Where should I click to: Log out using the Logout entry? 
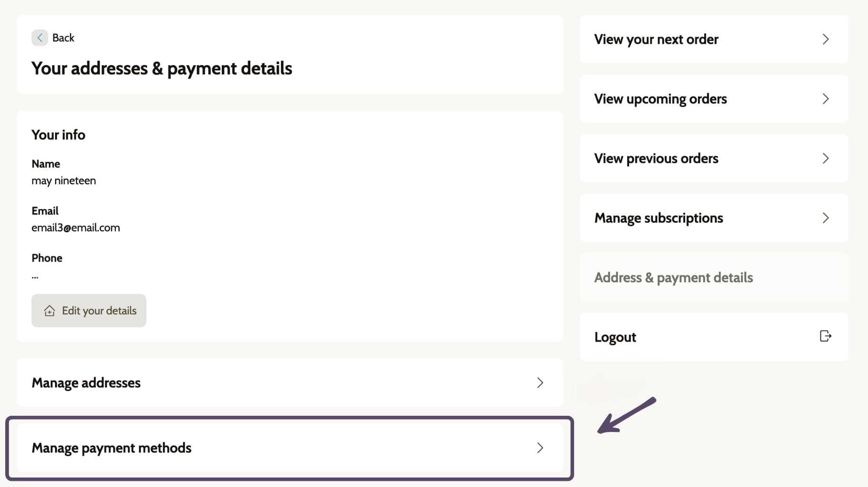pyautogui.click(x=714, y=337)
